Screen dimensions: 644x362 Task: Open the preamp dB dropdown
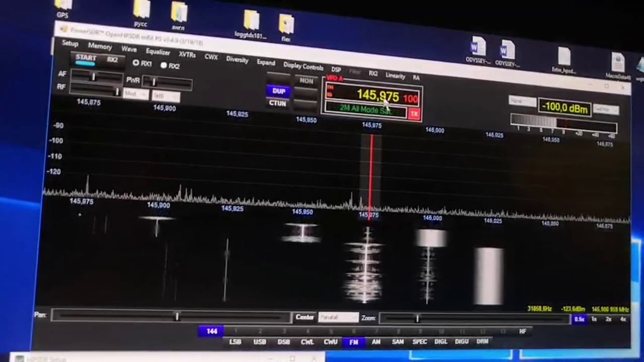[165, 96]
